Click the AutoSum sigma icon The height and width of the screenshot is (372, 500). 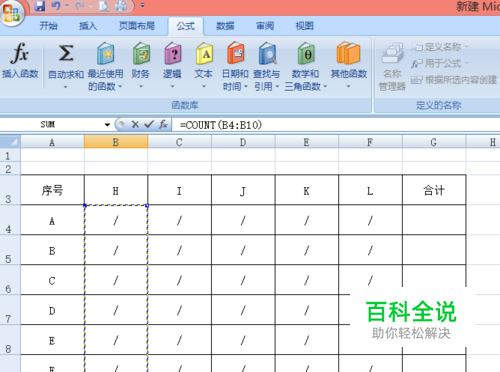pos(66,53)
